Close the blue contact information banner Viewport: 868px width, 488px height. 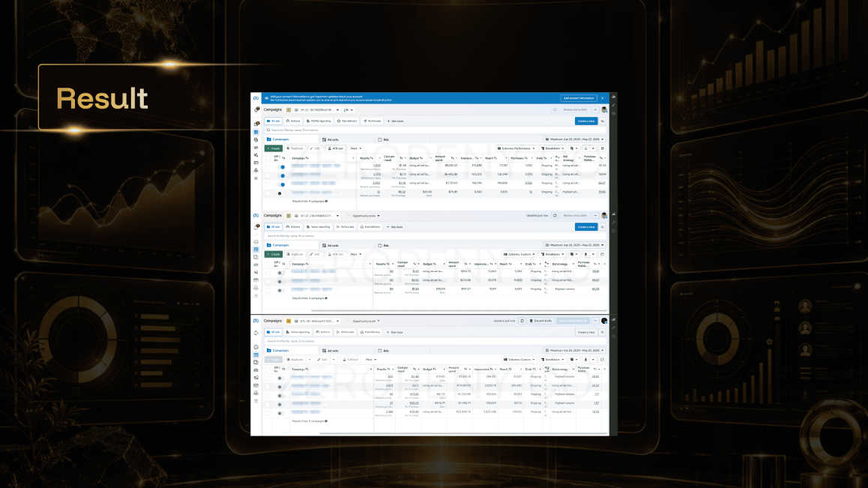(x=603, y=98)
